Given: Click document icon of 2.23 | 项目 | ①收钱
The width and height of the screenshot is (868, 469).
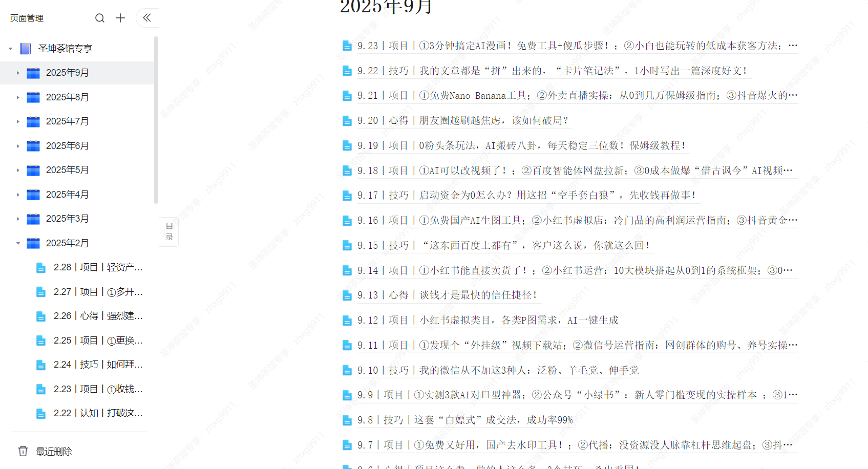Looking at the screenshot, I should 41,389.
